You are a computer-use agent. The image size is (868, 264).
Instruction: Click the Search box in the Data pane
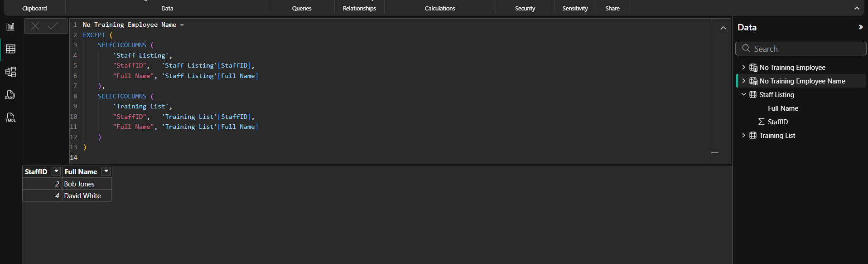click(800, 49)
